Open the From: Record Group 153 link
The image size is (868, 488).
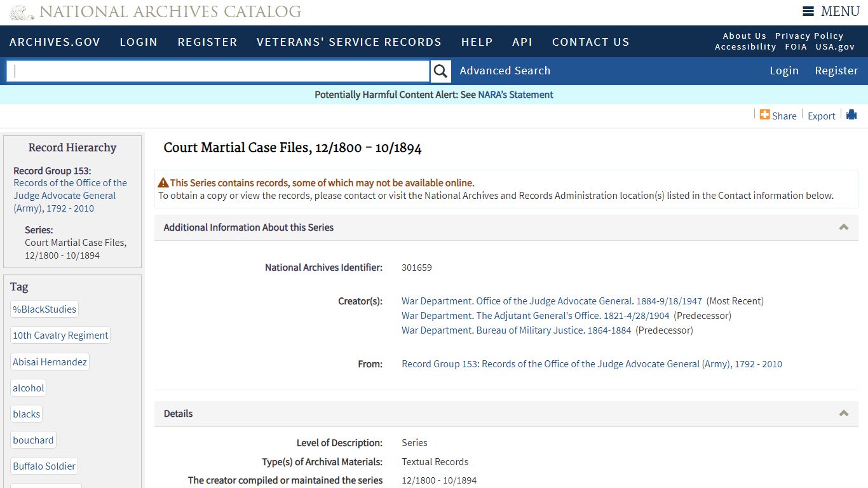[592, 364]
